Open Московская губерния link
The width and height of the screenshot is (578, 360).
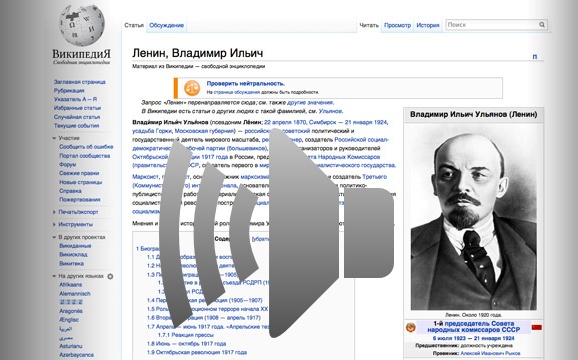pos(204,131)
